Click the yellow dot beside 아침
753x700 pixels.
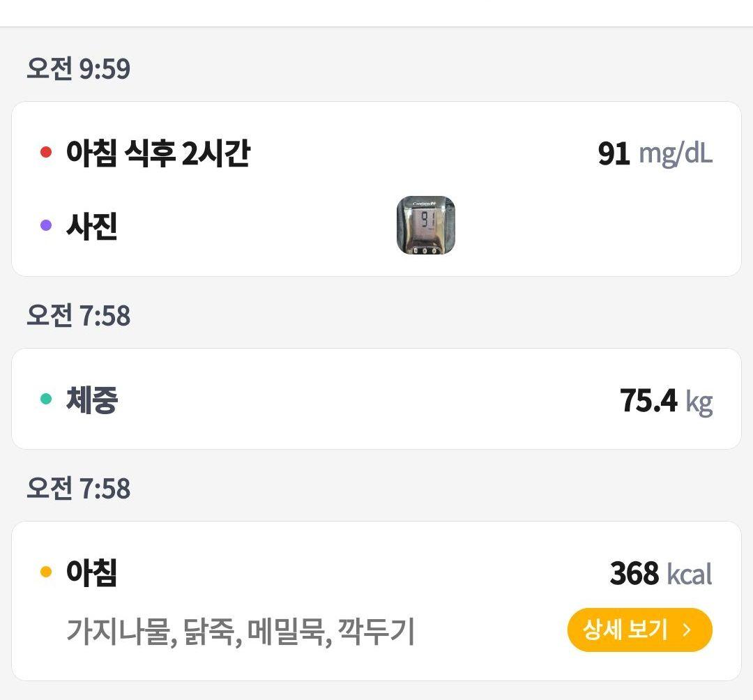(x=45, y=572)
